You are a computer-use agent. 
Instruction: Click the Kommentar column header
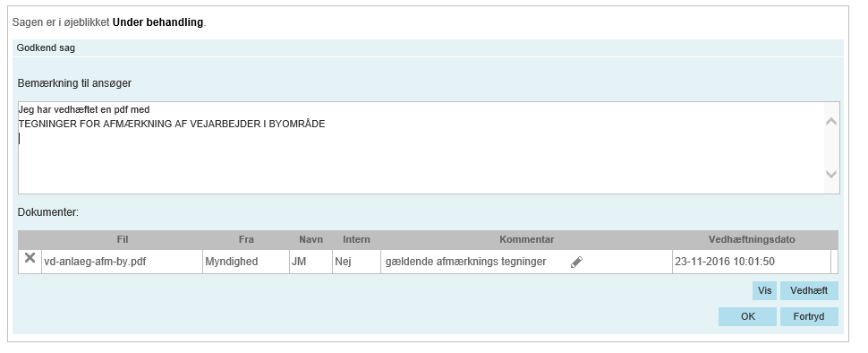click(x=526, y=239)
